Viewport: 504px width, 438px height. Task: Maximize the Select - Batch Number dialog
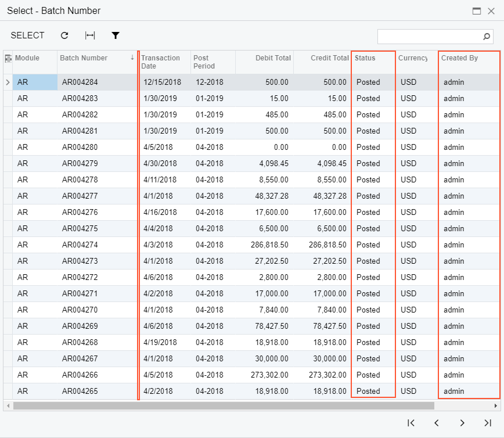click(477, 11)
